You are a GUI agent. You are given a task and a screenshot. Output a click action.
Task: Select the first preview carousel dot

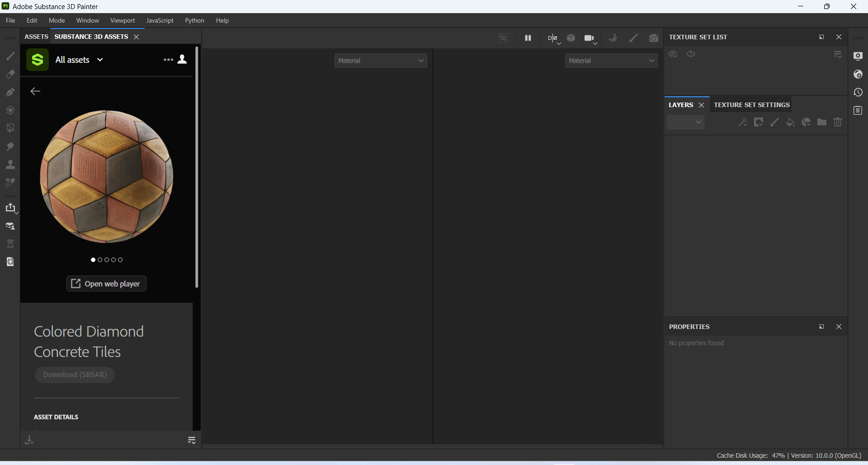(x=93, y=260)
